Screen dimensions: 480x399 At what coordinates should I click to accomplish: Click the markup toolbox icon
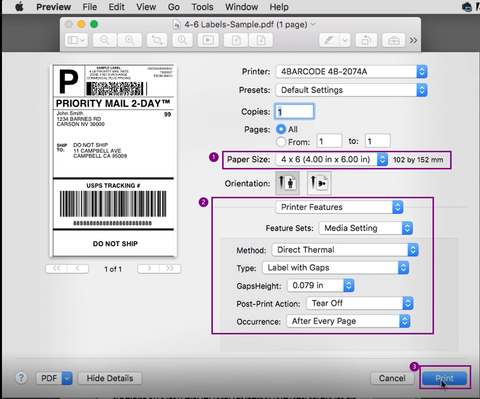tap(394, 40)
